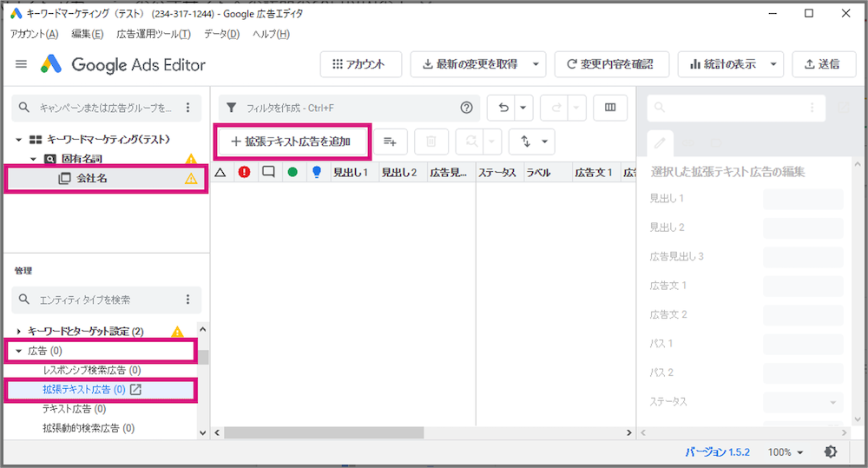
Task: Click warning icon beside キーワードとターゲット設定
Action: [x=177, y=331]
